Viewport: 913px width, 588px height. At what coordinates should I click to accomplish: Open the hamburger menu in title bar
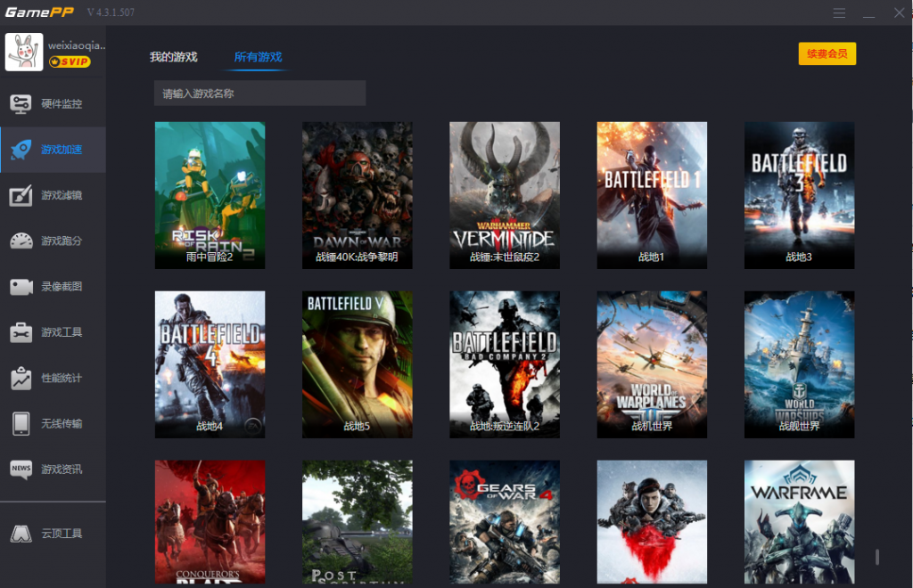(839, 12)
